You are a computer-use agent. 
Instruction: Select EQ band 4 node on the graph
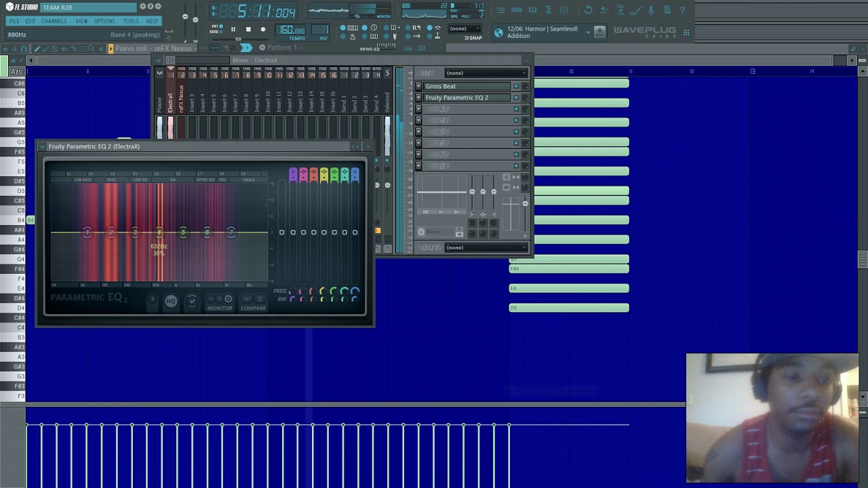159,232
